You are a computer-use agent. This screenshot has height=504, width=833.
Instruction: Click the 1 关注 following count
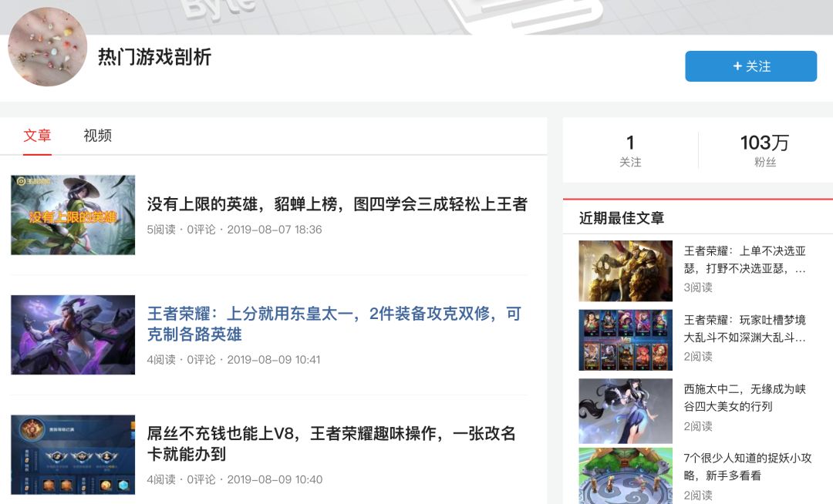pyautogui.click(x=630, y=151)
